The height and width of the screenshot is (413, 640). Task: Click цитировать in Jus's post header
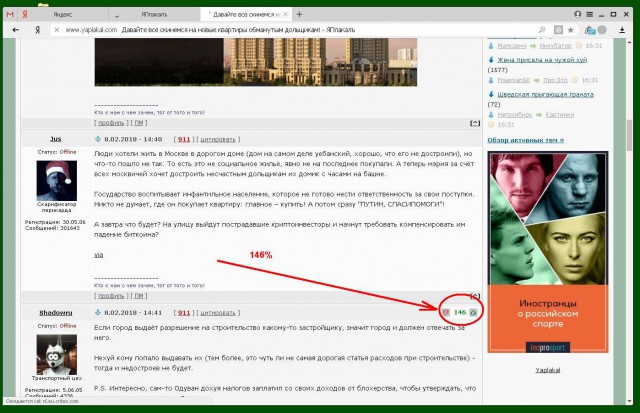pyautogui.click(x=218, y=139)
